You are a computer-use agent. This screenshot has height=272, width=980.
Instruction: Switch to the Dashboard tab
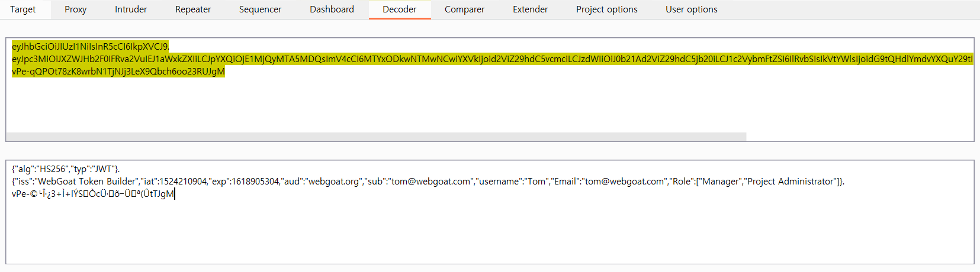pos(332,9)
